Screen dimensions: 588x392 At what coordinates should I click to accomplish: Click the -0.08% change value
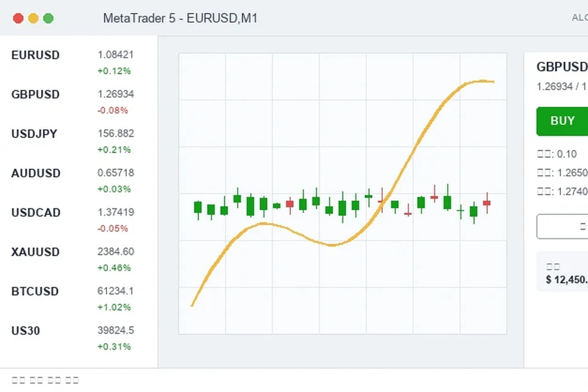point(113,110)
